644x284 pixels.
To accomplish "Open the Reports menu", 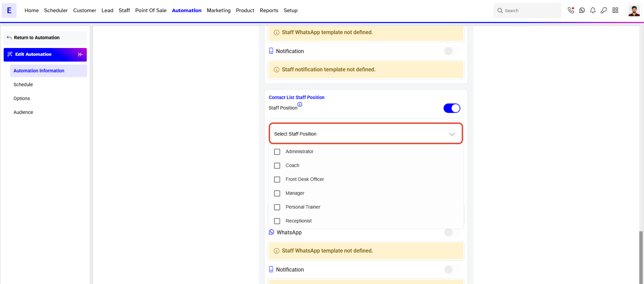I will coord(269,10).
